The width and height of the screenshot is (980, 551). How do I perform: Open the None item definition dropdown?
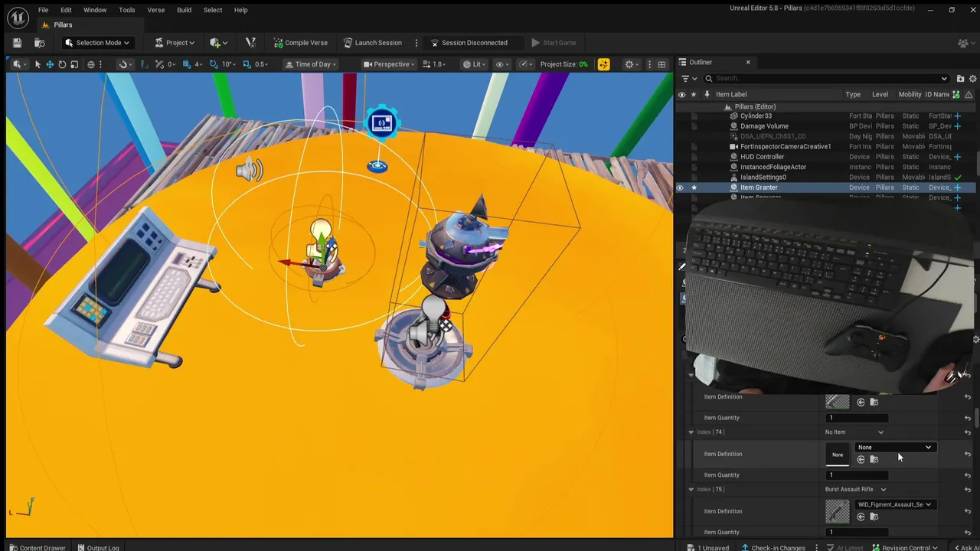coord(895,448)
